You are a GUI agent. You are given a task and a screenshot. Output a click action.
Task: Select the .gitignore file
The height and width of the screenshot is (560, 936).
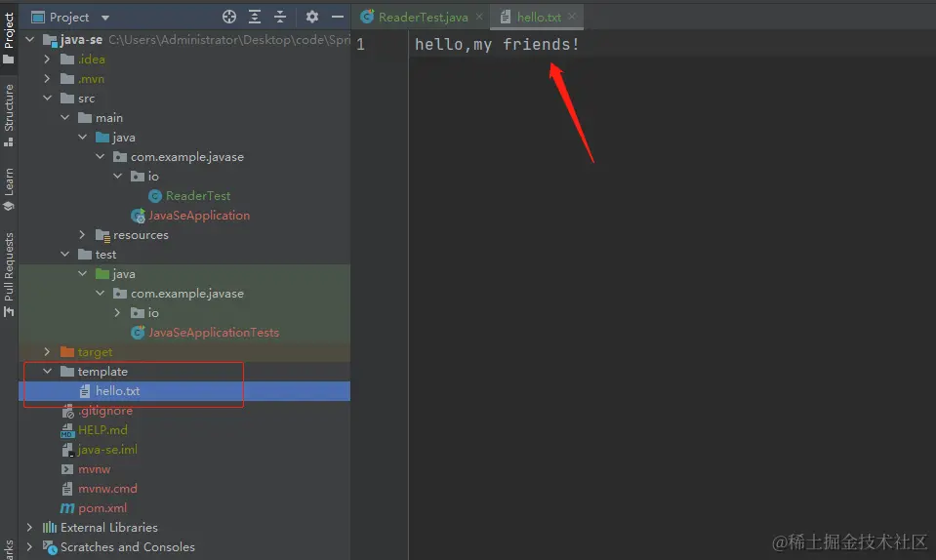[105, 411]
